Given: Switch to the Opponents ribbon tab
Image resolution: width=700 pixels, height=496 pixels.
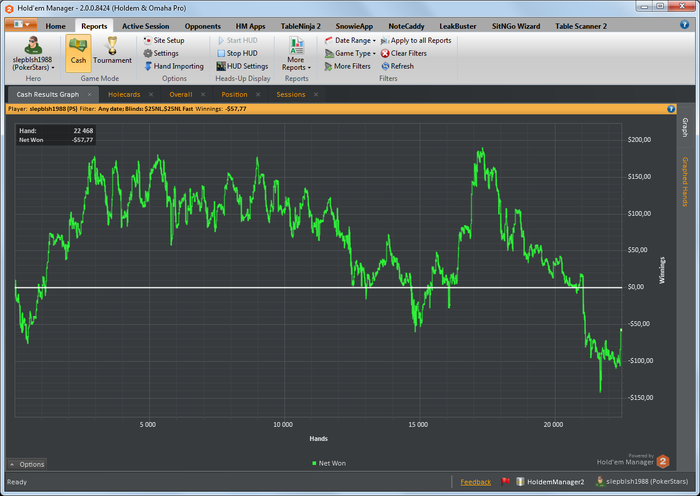Looking at the screenshot, I should click(x=205, y=25).
